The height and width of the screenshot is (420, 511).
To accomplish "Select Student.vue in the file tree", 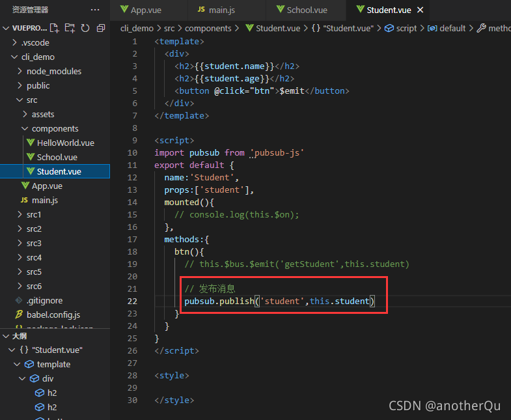I will [55, 171].
